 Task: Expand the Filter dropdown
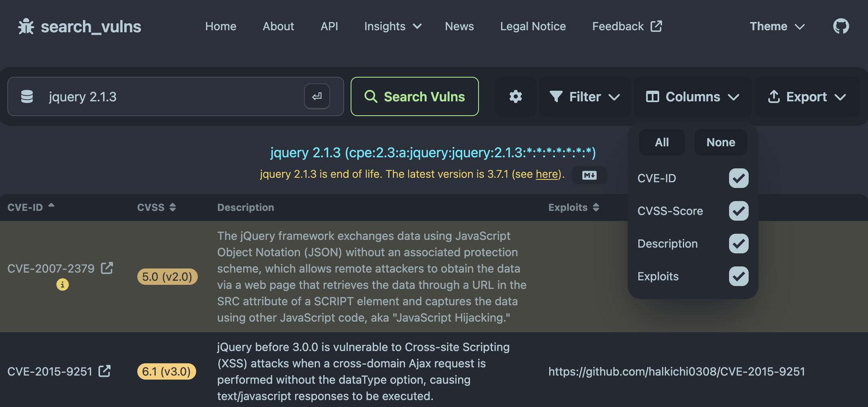585,97
